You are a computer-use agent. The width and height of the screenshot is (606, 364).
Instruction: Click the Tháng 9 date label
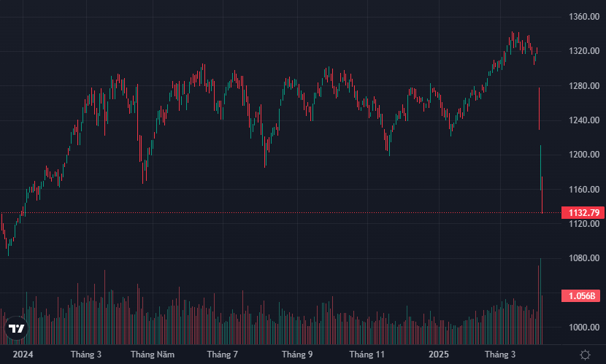tap(297, 355)
